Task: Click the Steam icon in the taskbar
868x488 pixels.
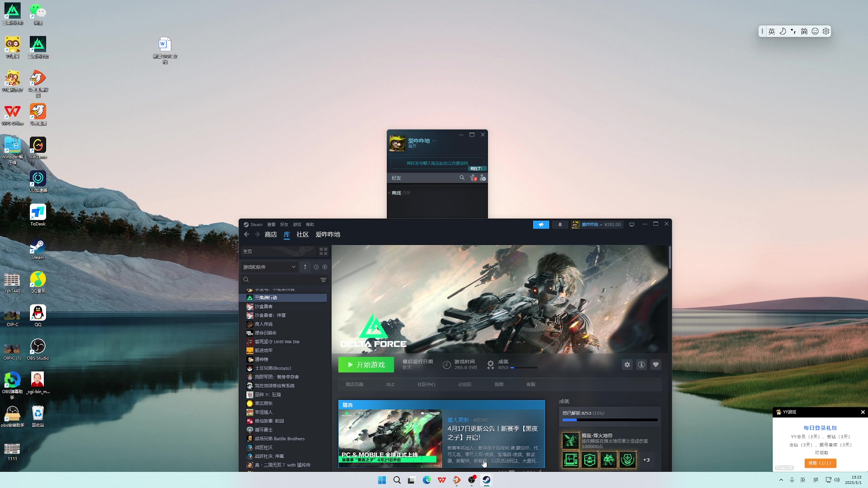Action: tap(486, 480)
